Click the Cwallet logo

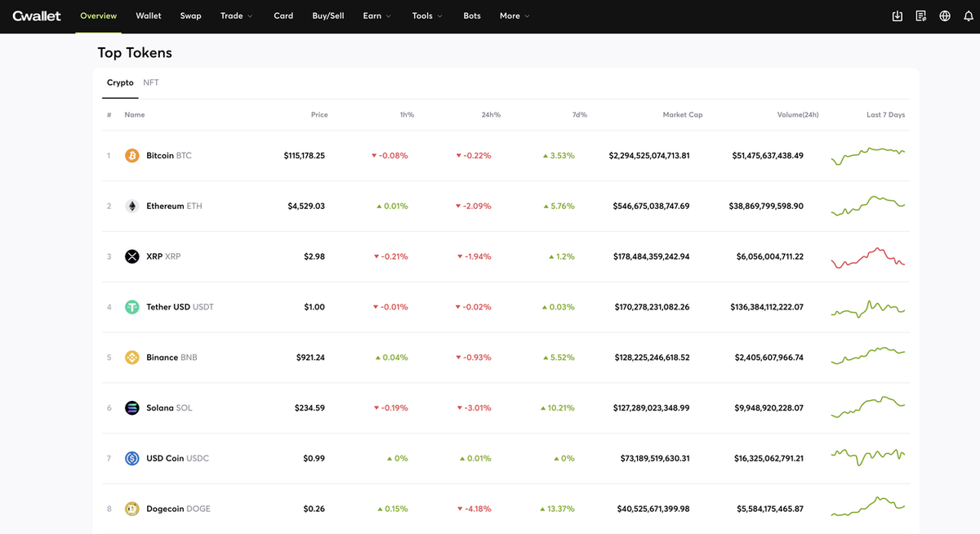point(37,16)
